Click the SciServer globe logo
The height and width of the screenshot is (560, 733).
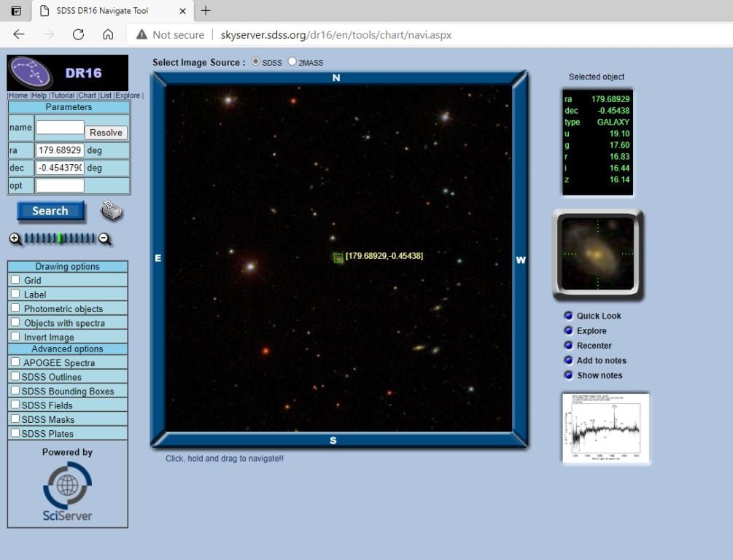click(x=67, y=486)
